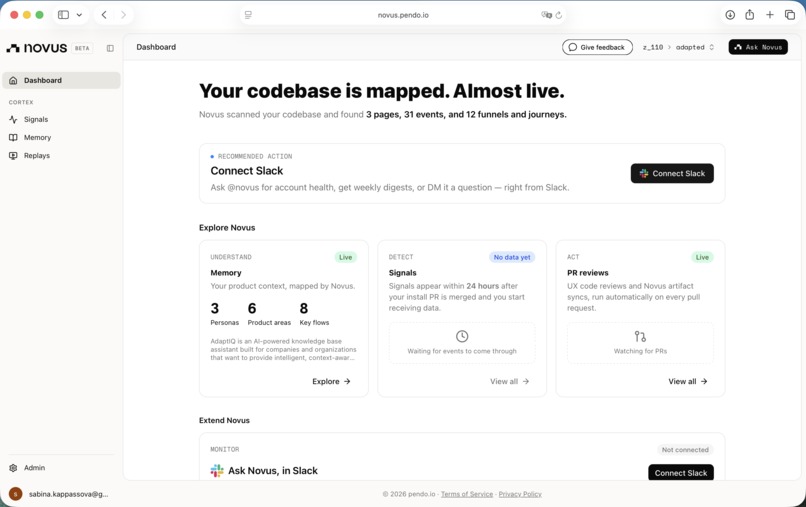This screenshot has height=507, width=806.
Task: Click Connect Slack in recommended action
Action: [672, 173]
